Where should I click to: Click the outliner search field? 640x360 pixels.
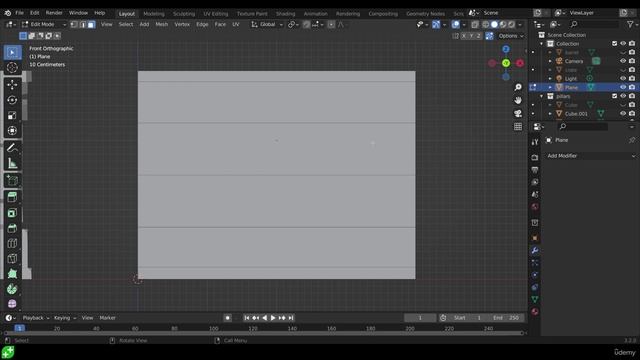[594, 24]
